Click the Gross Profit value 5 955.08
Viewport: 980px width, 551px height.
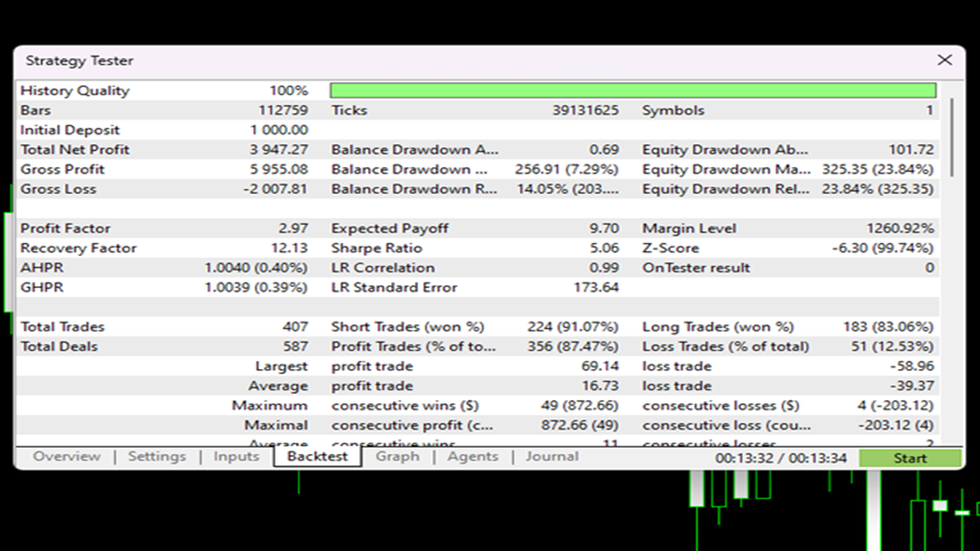pyautogui.click(x=279, y=169)
